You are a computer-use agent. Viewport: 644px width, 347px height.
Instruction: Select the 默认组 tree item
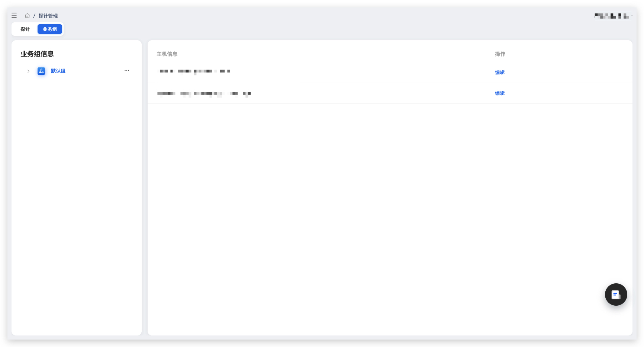pyautogui.click(x=58, y=71)
